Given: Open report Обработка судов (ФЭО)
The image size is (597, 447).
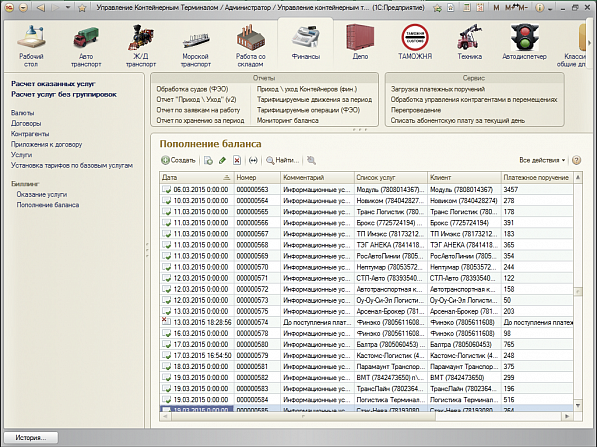Looking at the screenshot, I should (x=192, y=89).
